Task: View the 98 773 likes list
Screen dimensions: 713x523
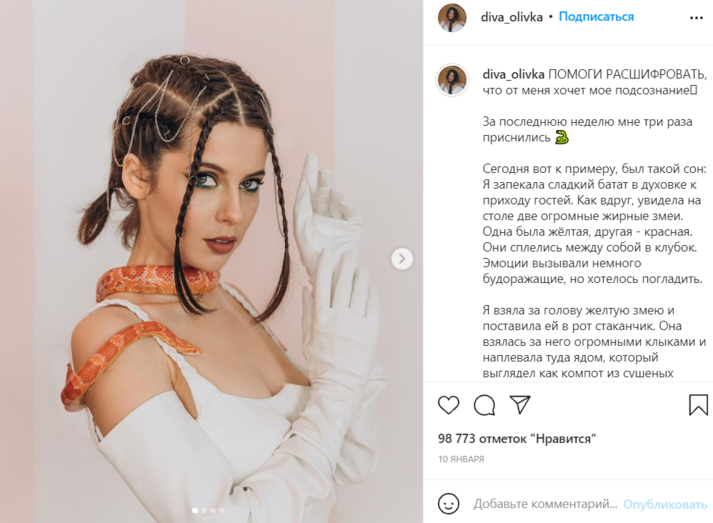Action: [x=517, y=439]
